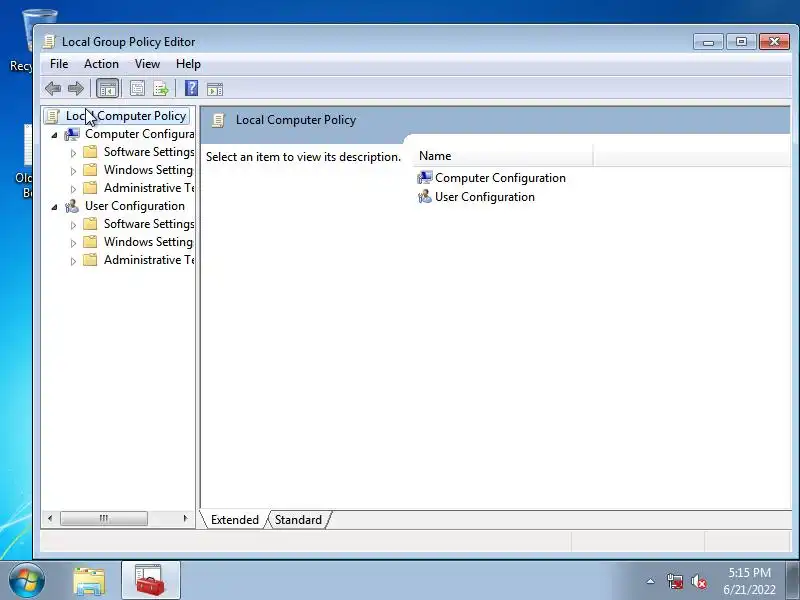The image size is (800, 600).
Task: Maximize the Local Group Policy Editor window
Action: click(x=741, y=42)
